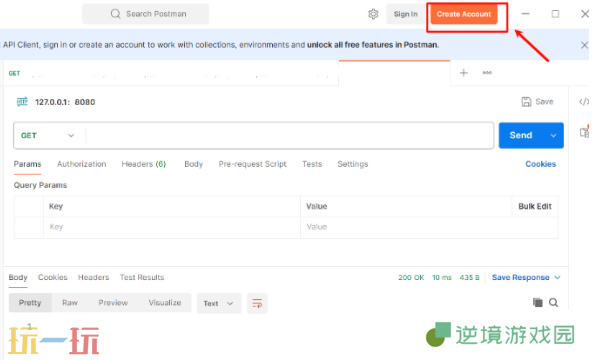The width and height of the screenshot is (600, 360).
Task: Click the Save floppy disk icon
Action: click(x=526, y=102)
